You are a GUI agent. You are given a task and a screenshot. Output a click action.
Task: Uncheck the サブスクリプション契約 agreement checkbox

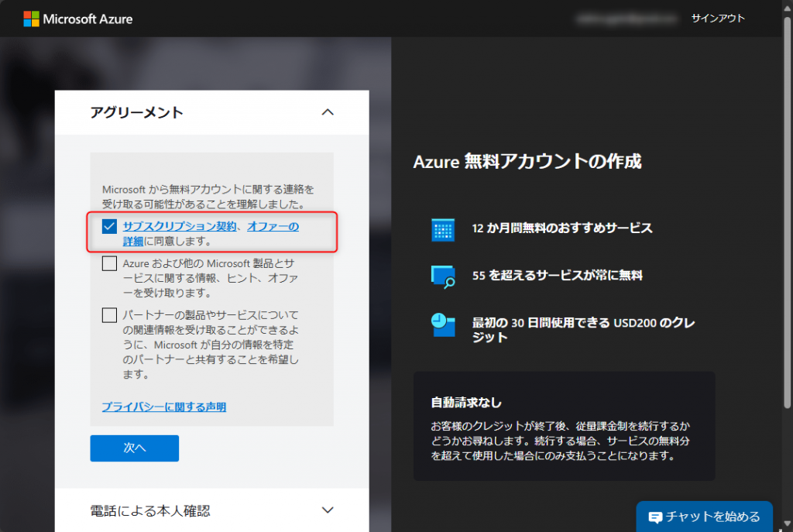pos(109,226)
